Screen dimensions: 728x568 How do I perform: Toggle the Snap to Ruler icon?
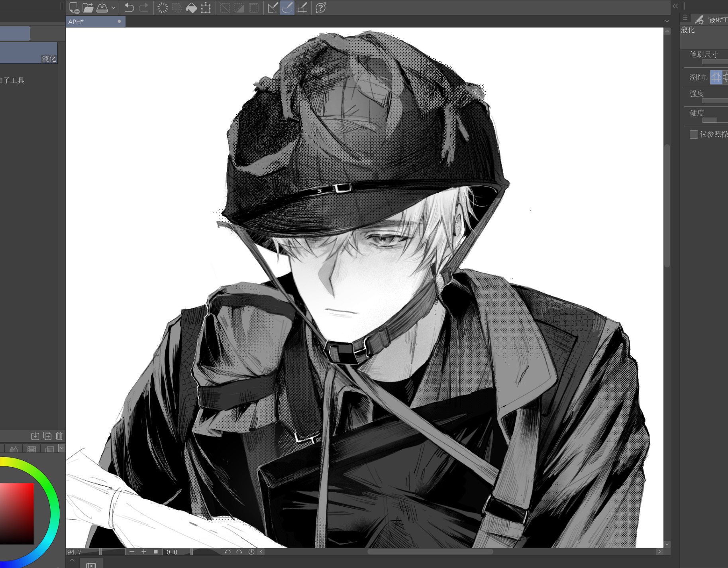pos(273,8)
